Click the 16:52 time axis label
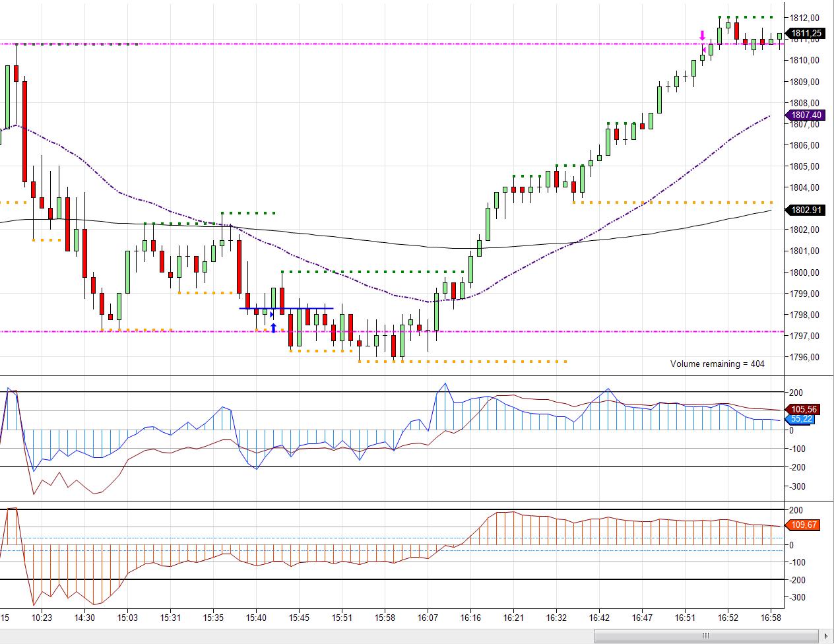The image size is (834, 644). [x=728, y=618]
